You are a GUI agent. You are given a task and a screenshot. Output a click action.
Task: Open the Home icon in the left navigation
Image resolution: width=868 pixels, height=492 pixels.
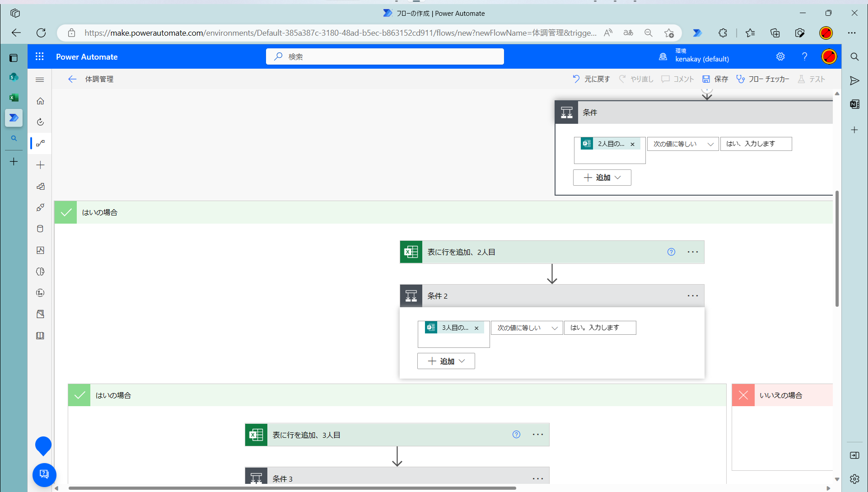(x=40, y=101)
